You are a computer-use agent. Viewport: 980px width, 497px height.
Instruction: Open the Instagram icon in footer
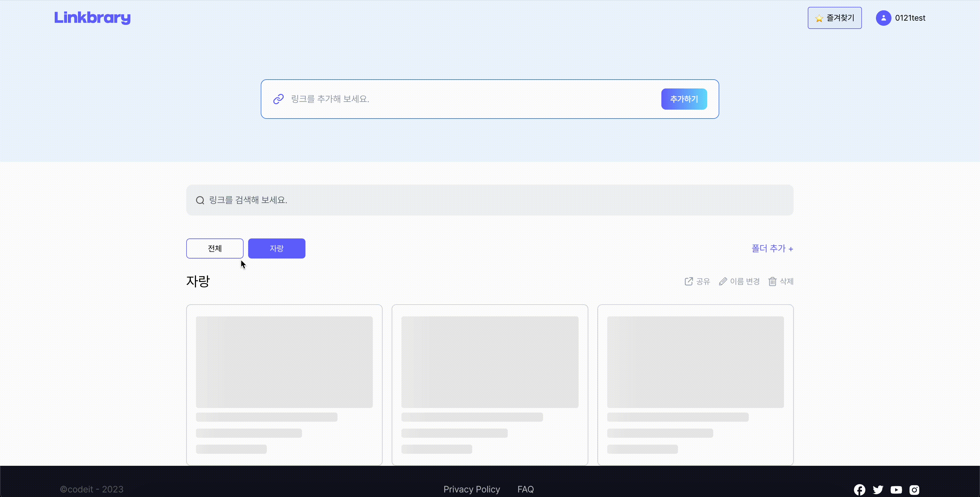(x=915, y=490)
